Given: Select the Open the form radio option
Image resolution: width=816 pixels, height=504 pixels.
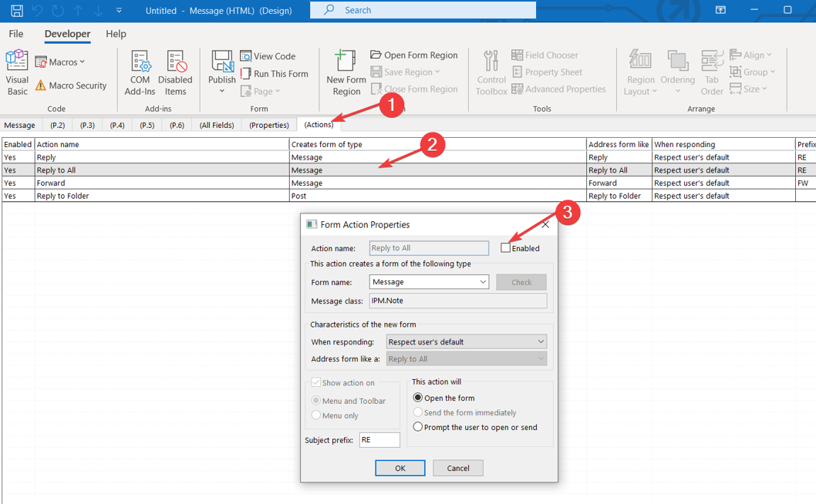Looking at the screenshot, I should (x=418, y=398).
